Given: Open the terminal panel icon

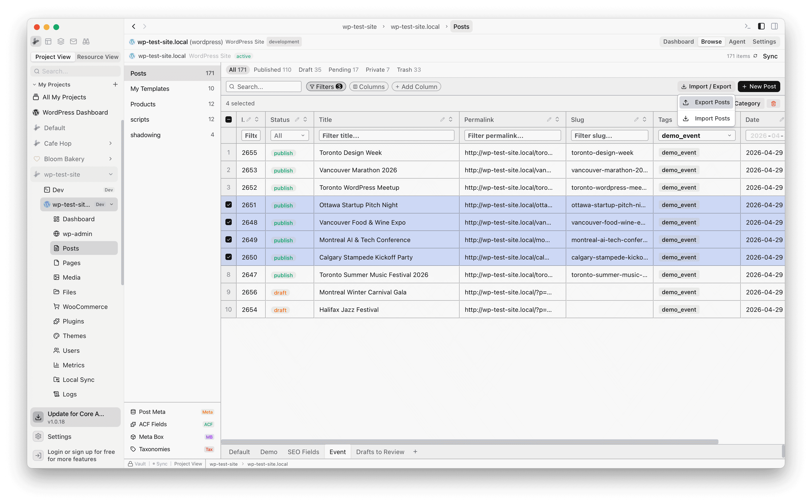Looking at the screenshot, I should 747,26.
